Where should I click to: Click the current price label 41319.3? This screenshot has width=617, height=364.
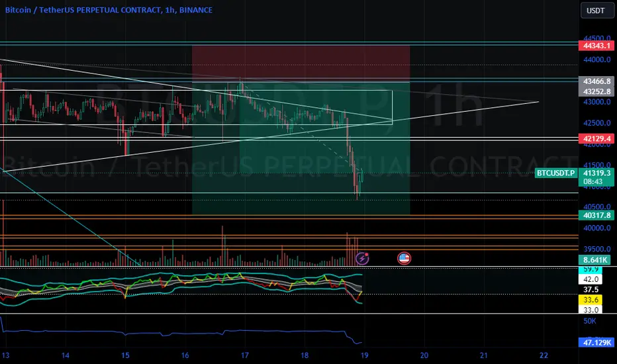point(596,173)
